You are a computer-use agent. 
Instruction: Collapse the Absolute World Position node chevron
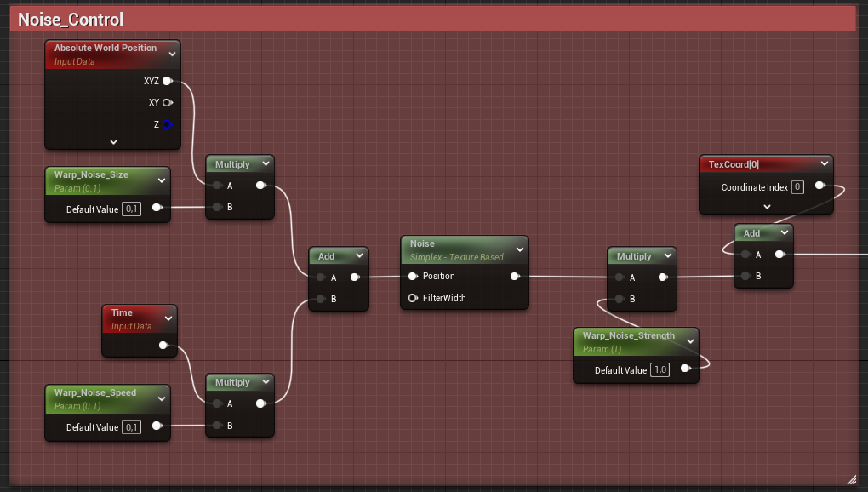(x=172, y=54)
